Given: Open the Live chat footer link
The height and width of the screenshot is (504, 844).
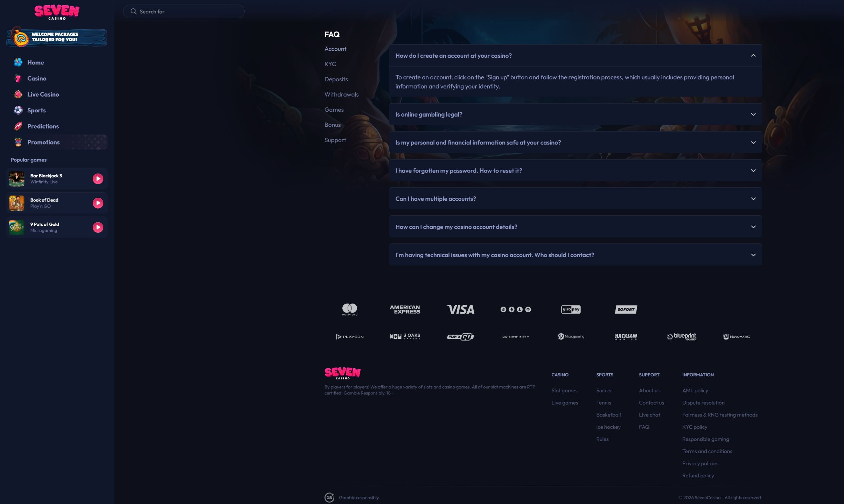Looking at the screenshot, I should point(649,415).
